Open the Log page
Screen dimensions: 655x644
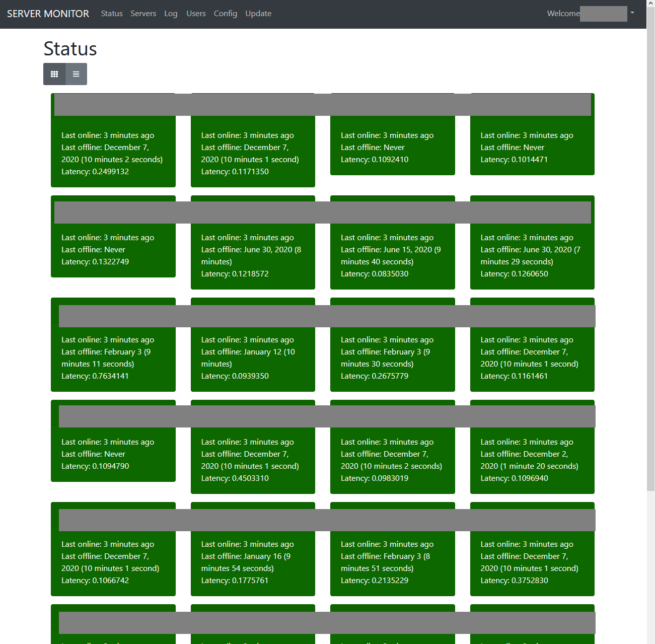(x=171, y=14)
